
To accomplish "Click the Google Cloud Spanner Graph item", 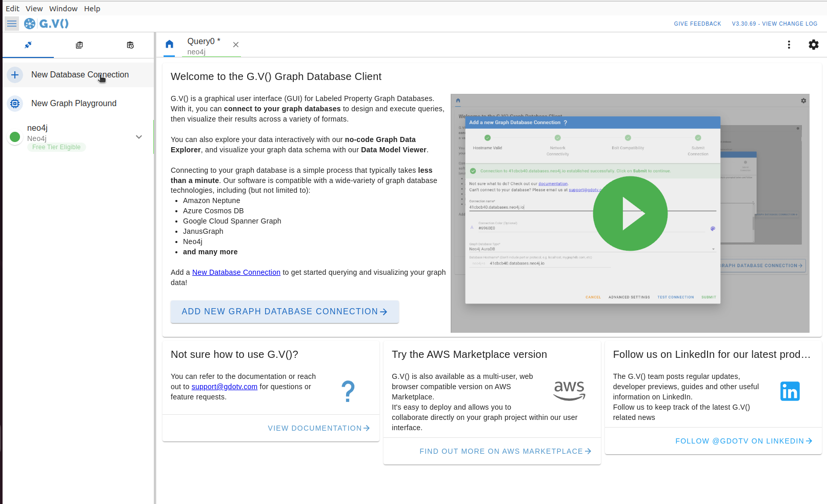I will tap(232, 221).
